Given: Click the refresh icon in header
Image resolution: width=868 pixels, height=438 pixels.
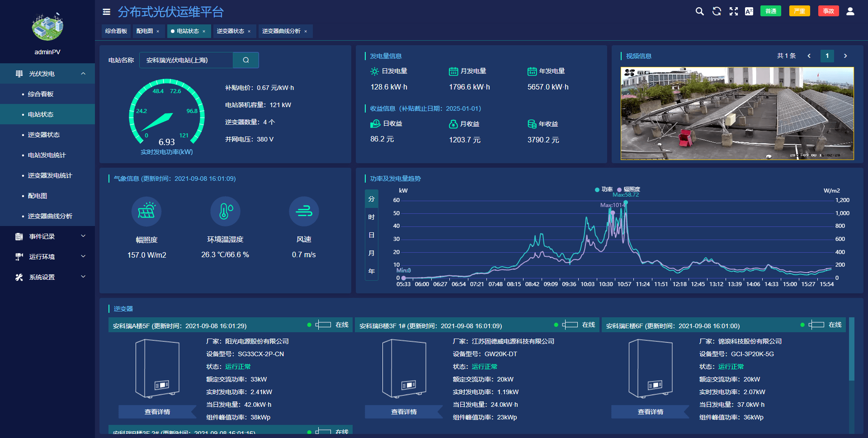Looking at the screenshot, I should tap(717, 11).
